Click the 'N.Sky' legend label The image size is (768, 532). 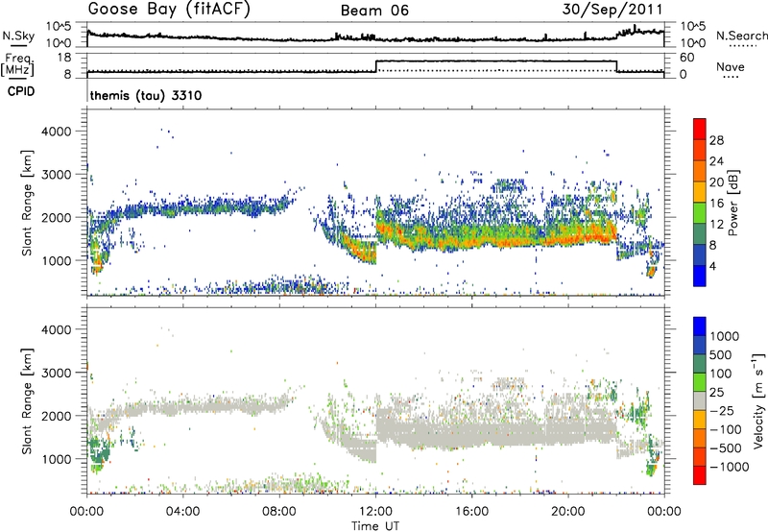click(18, 36)
